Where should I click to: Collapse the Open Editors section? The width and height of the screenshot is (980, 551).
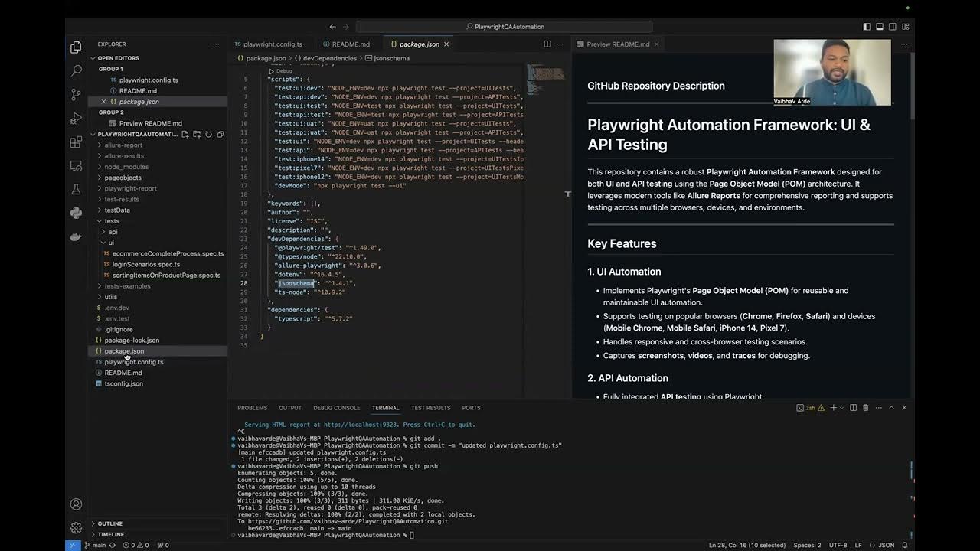(118, 58)
